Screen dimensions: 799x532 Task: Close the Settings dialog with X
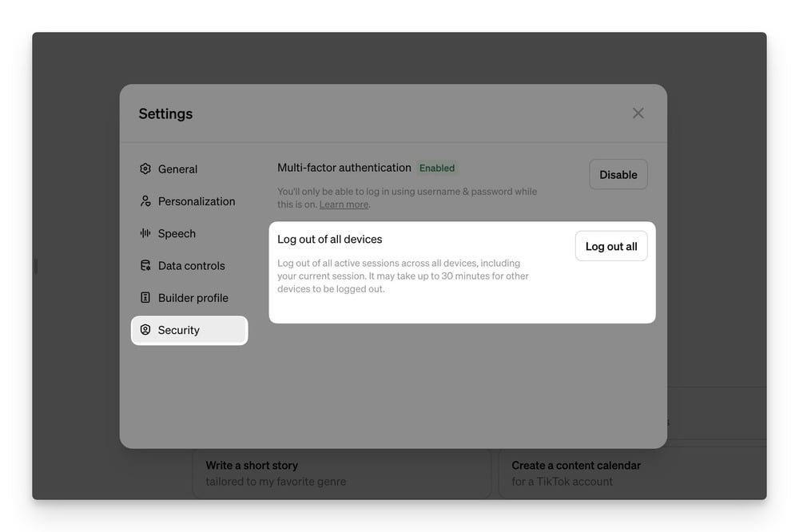coord(638,113)
